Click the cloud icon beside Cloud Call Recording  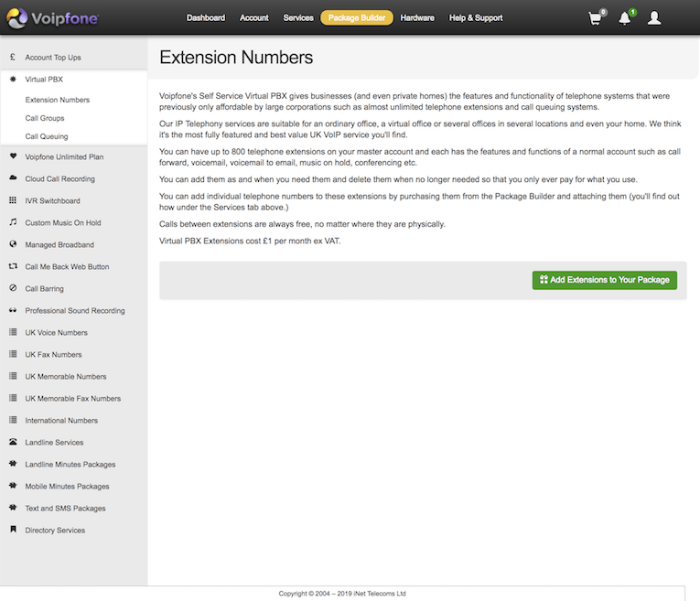click(13, 178)
